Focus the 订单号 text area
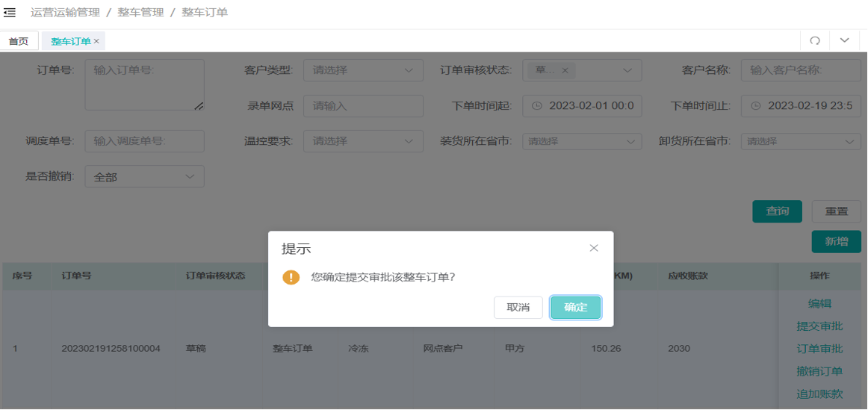868x410 pixels. coord(144,84)
